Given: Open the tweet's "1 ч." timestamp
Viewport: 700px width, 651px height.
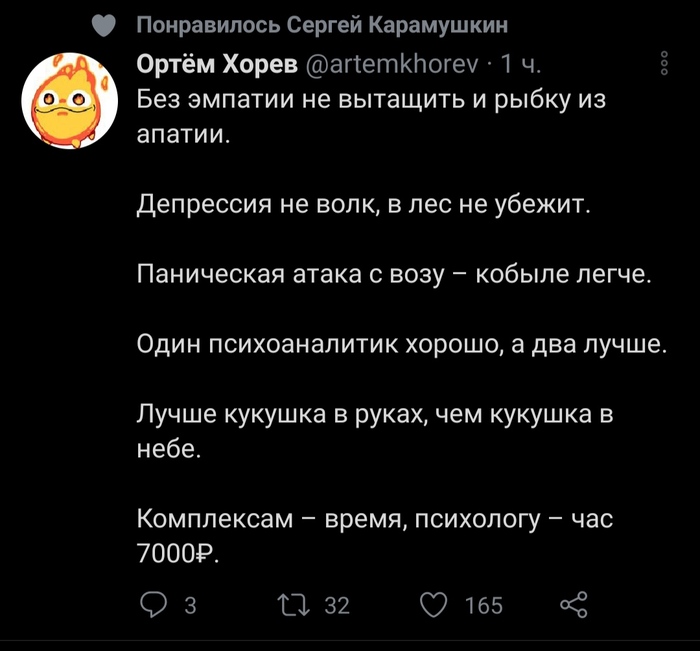Looking at the screenshot, I should [520, 66].
